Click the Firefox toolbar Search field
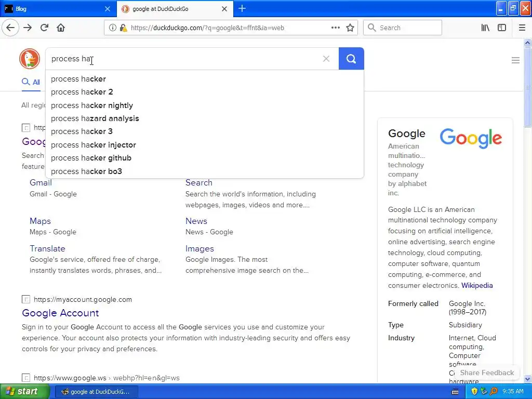 [x=403, y=28]
